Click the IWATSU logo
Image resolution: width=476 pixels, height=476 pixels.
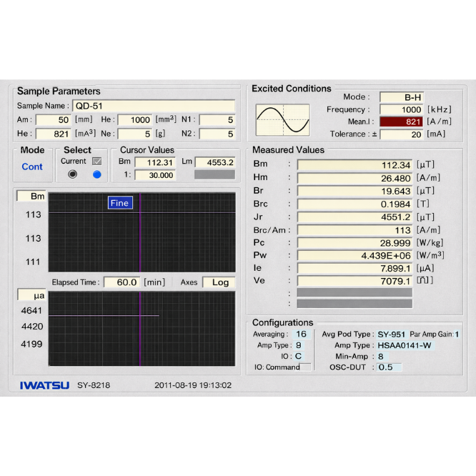(44, 385)
